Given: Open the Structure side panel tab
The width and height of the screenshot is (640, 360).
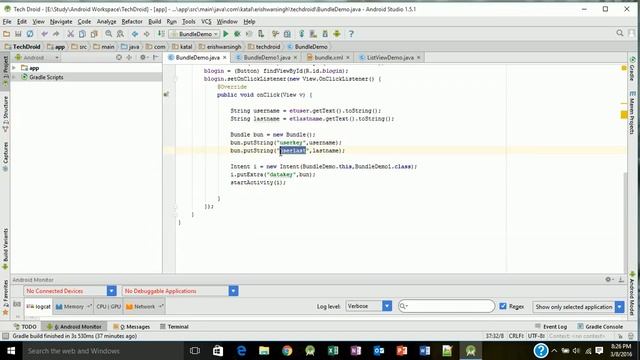Looking at the screenshot, I should [x=5, y=114].
